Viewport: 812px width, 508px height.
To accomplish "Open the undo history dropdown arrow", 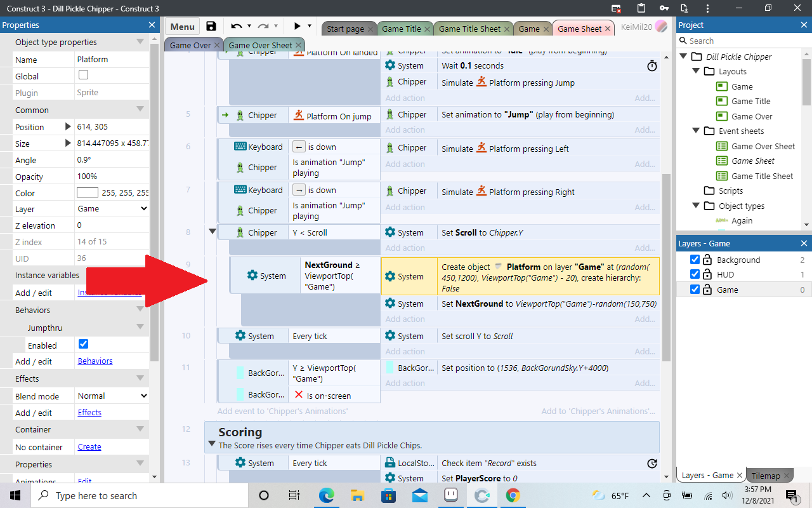I will 249,26.
